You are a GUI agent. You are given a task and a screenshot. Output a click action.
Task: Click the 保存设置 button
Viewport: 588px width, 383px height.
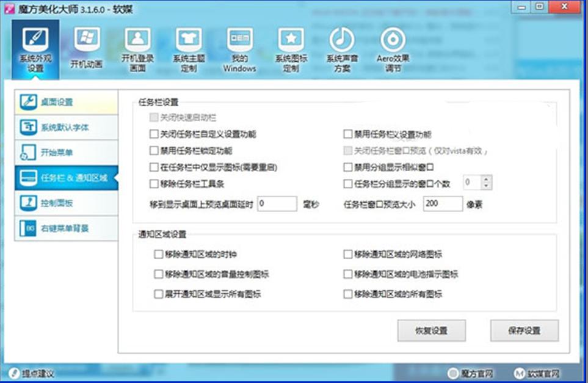point(524,330)
